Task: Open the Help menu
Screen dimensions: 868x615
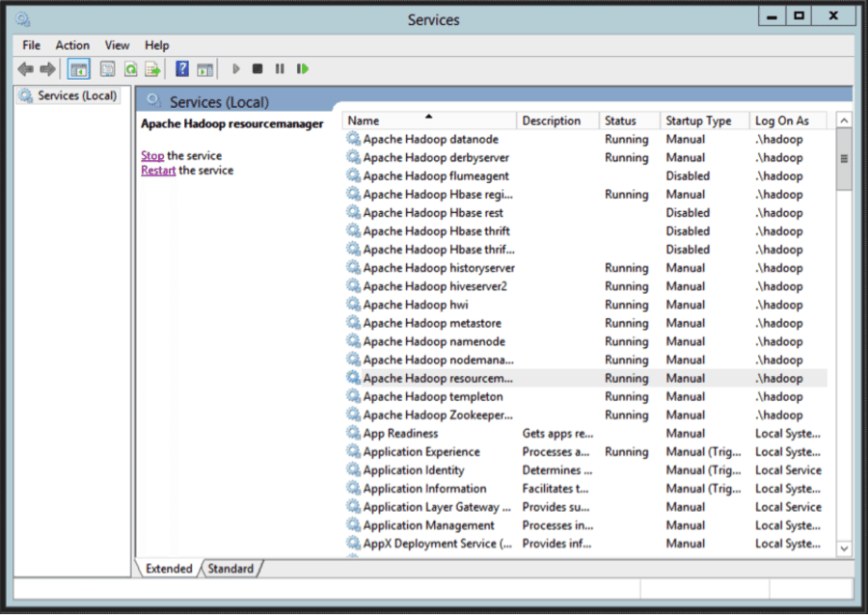Action: coord(156,45)
